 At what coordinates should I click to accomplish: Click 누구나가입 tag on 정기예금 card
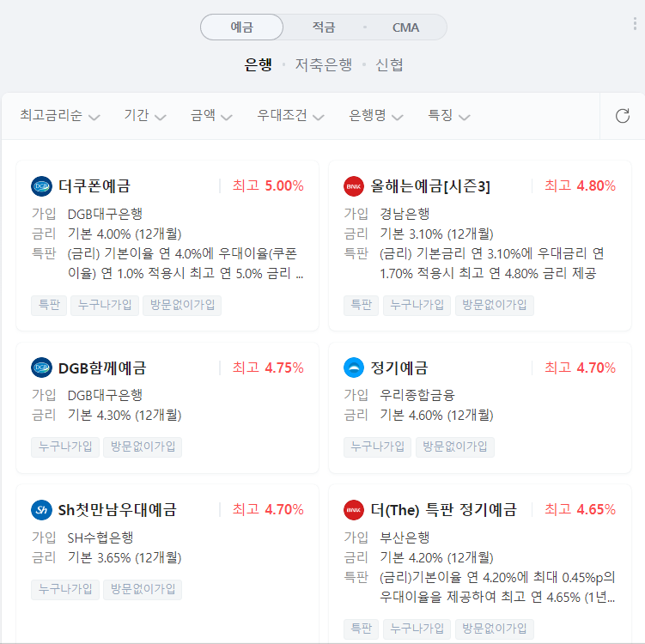[x=378, y=447]
